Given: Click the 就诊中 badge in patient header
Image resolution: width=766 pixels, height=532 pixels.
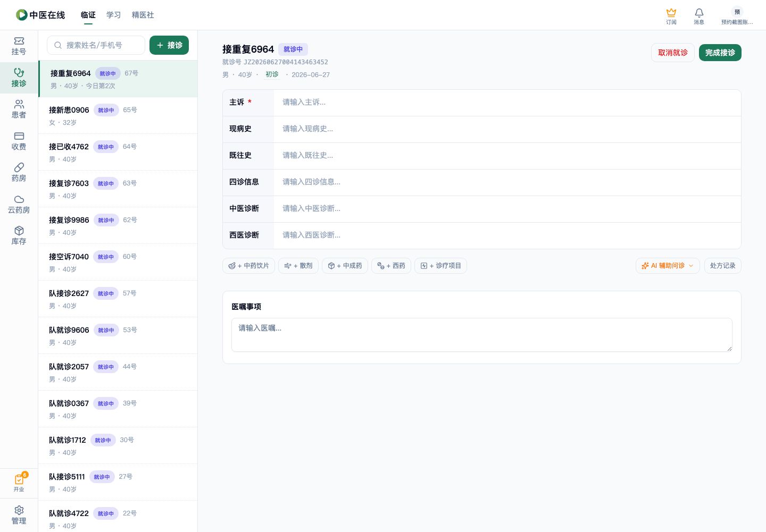Looking at the screenshot, I should coord(293,49).
